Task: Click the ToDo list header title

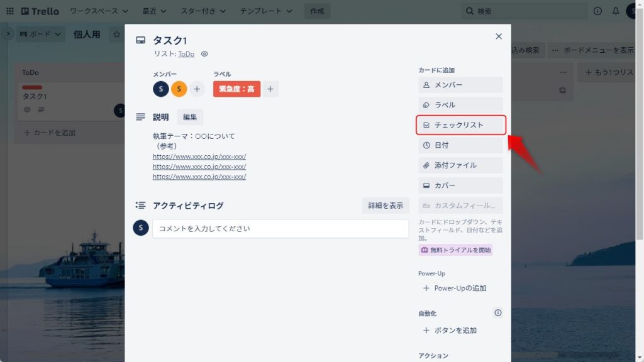Action: click(30, 73)
